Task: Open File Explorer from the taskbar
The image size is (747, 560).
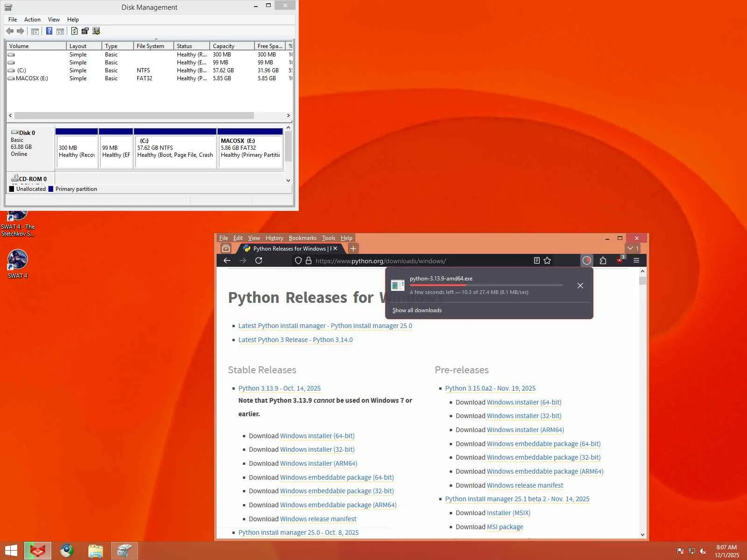Action: [95, 551]
